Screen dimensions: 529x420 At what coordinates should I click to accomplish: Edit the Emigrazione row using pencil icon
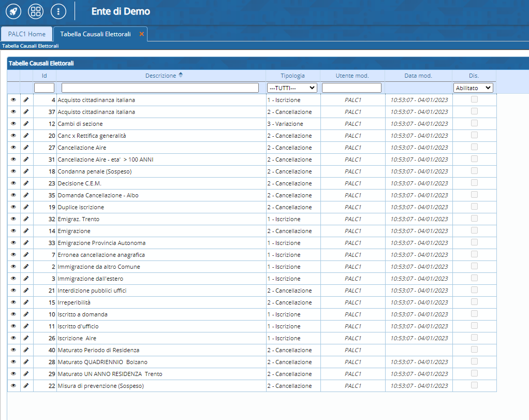(26, 231)
